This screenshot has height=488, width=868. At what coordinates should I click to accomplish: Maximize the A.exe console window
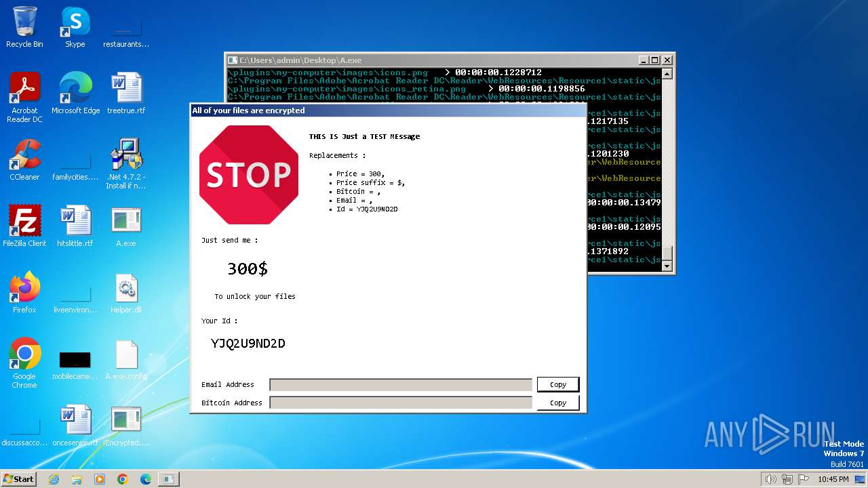[x=655, y=60]
